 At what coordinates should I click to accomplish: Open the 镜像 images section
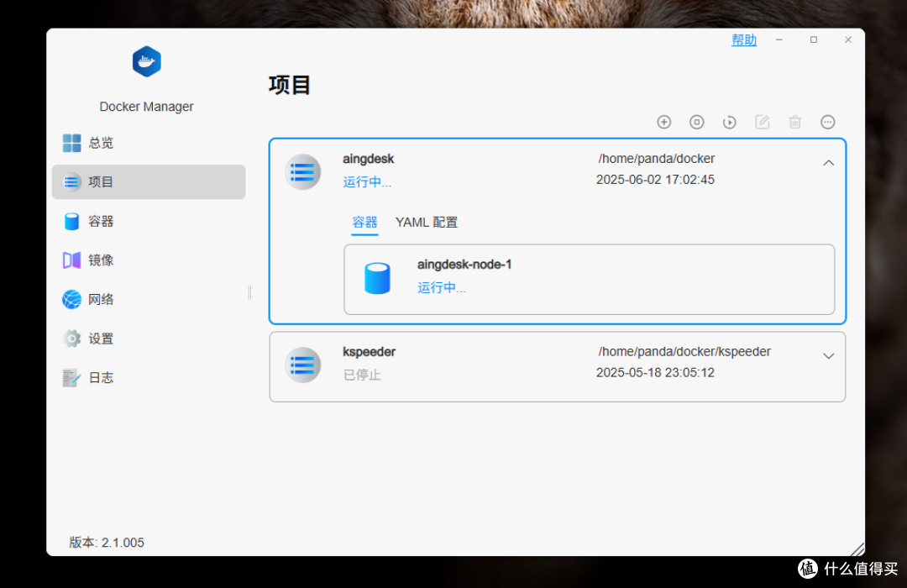click(x=149, y=260)
